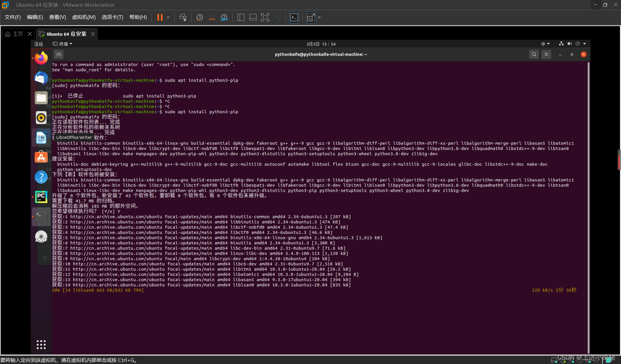The height and width of the screenshot is (364, 621).
Task: Open search in the terminal title bar
Action: (534, 54)
